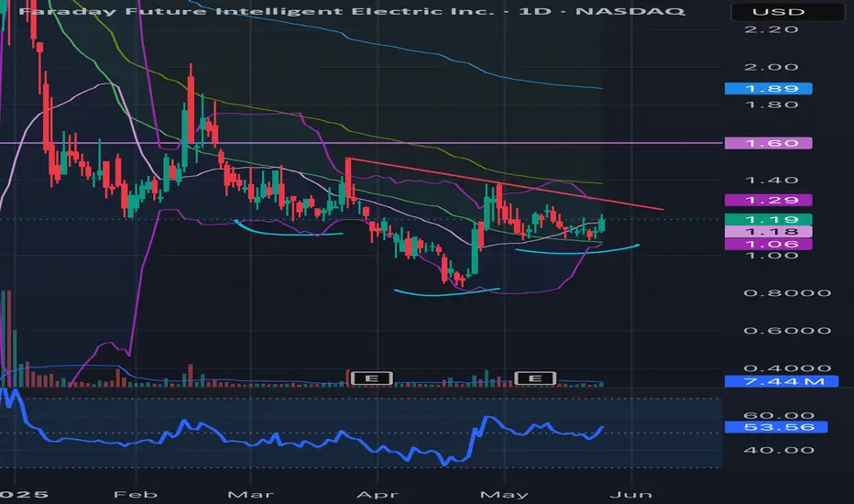The height and width of the screenshot is (504, 854).
Task: Select the cyan arc under April lows
Action: point(446,294)
